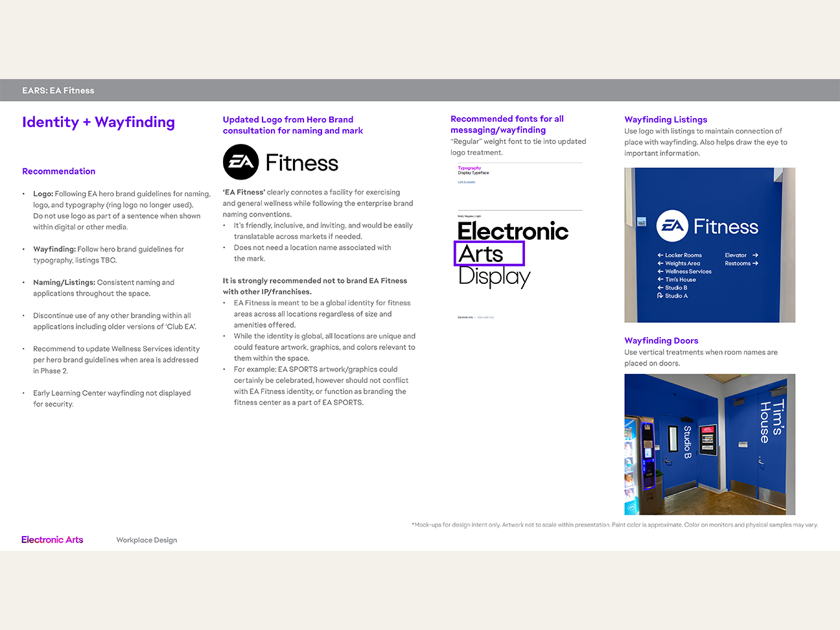Click the right arrow after Elevator
Screen dimensions: 840x630
(755, 255)
